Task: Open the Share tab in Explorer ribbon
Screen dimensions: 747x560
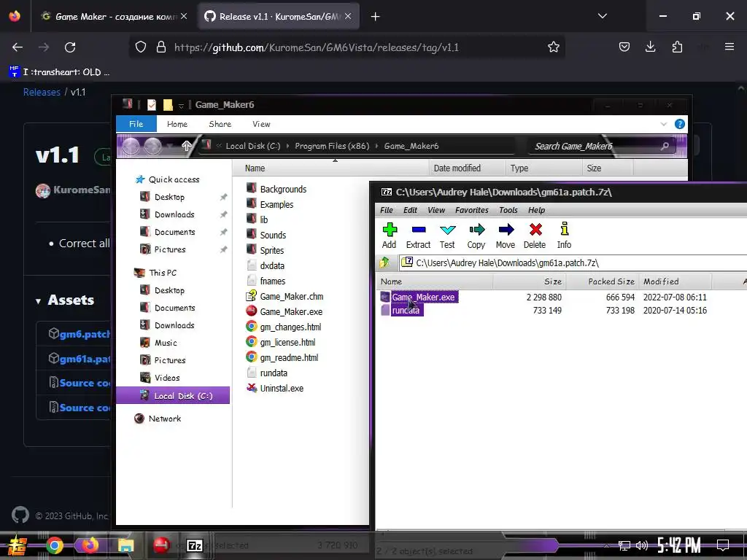Action: click(220, 124)
